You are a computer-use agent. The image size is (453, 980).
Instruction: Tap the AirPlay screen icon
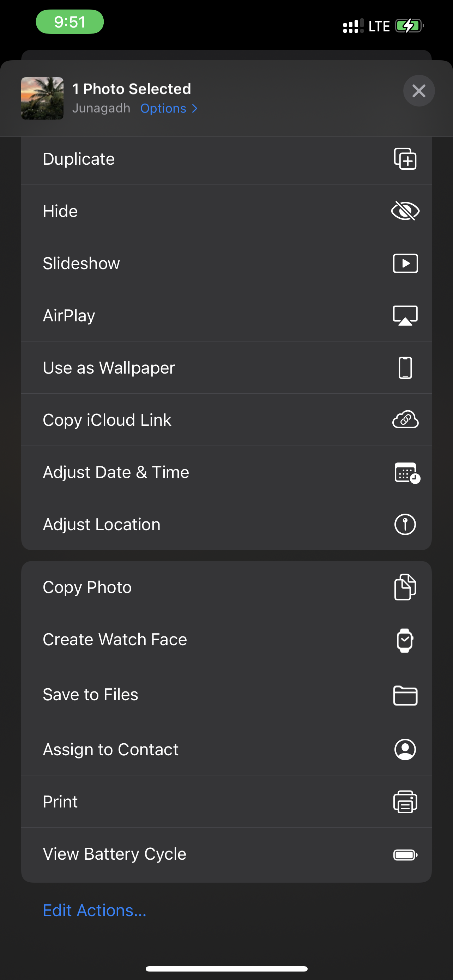405,315
